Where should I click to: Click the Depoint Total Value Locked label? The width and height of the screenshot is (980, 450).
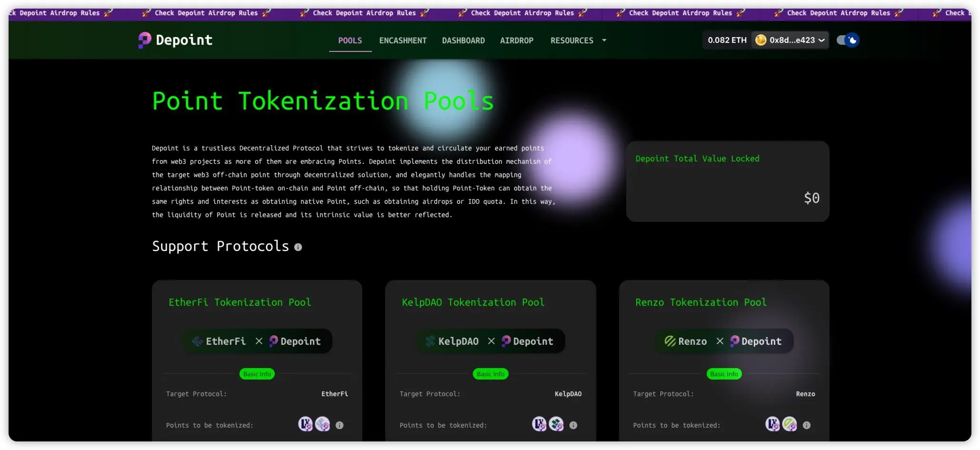[698, 159]
